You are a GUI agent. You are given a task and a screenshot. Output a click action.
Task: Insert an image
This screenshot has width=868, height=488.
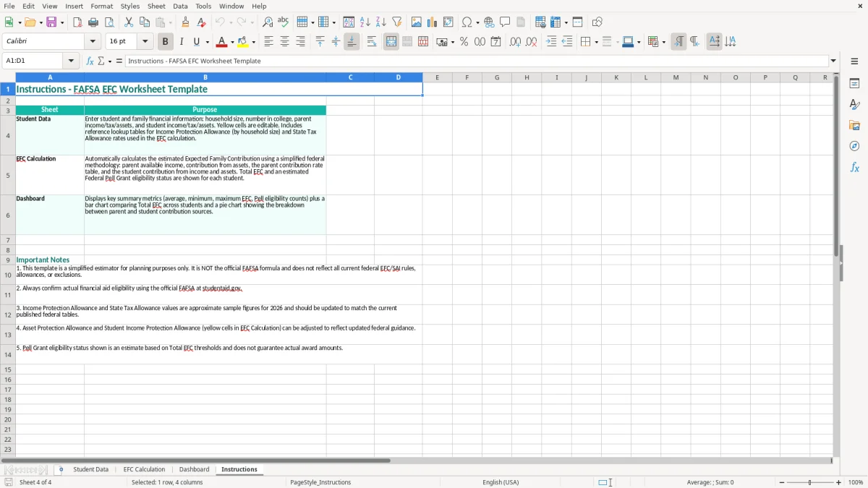pos(417,22)
